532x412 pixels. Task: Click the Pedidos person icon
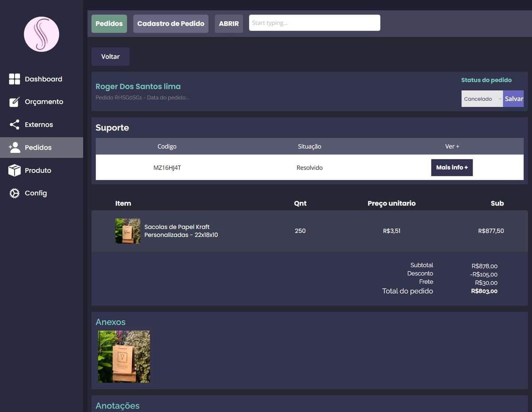(15, 148)
